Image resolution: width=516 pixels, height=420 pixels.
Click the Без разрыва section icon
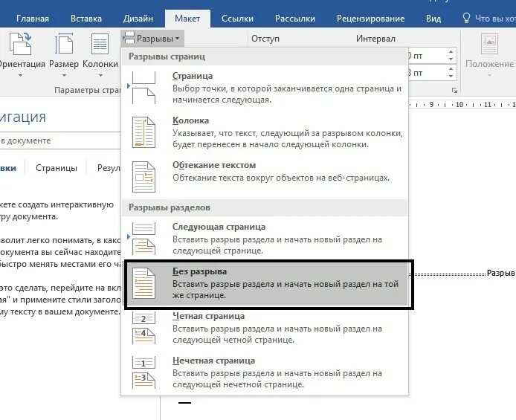pyautogui.click(x=143, y=283)
